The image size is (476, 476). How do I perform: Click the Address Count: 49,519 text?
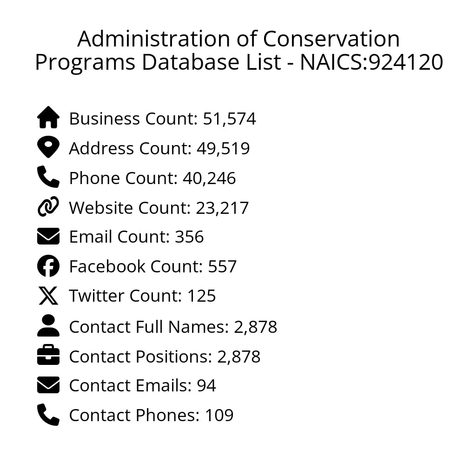click(x=159, y=149)
